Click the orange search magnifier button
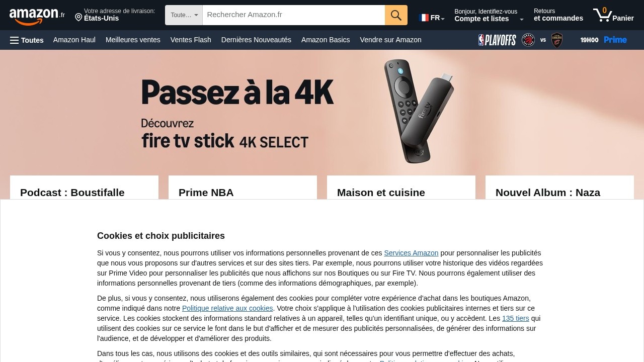The height and width of the screenshot is (362, 644). [396, 15]
